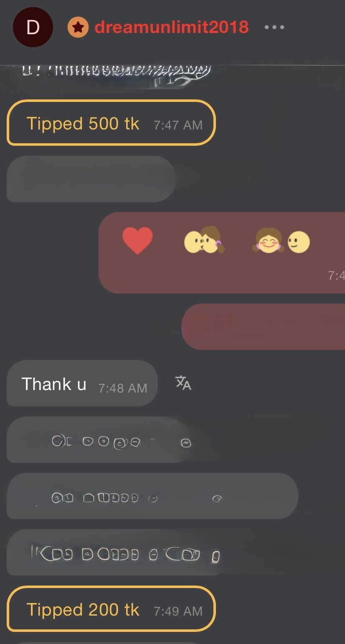This screenshot has height=644, width=345.
Task: Open the D profile avatar
Action: (x=33, y=27)
